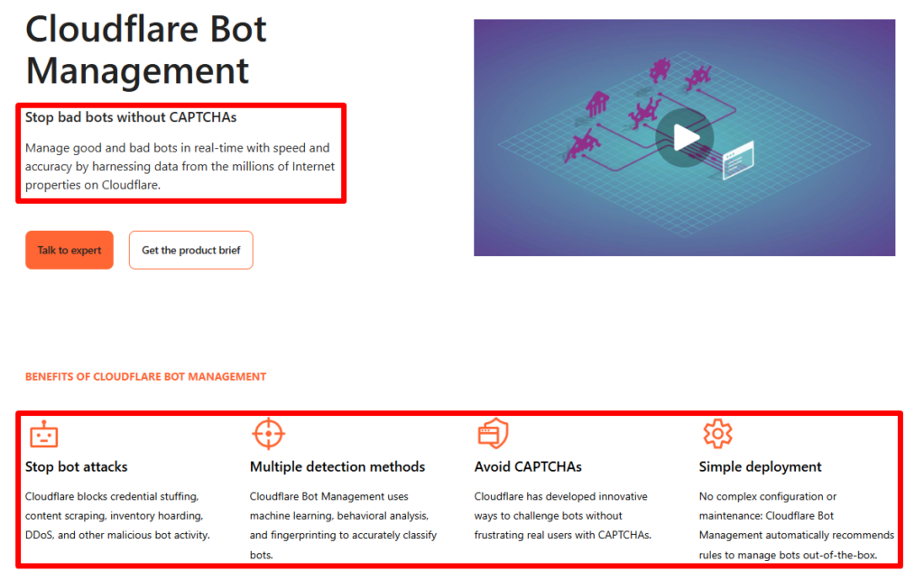Click the robot icon above Stop bot attacks

point(44,434)
